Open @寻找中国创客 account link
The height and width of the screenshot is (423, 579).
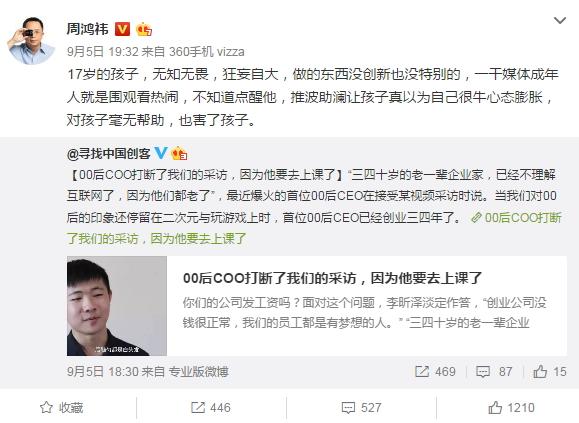tap(109, 153)
